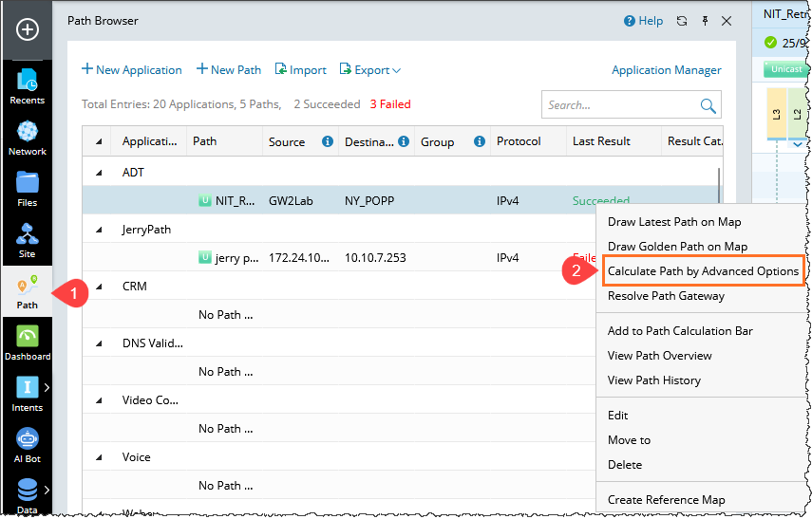
Task: Click the green check status icon
Action: click(770, 43)
